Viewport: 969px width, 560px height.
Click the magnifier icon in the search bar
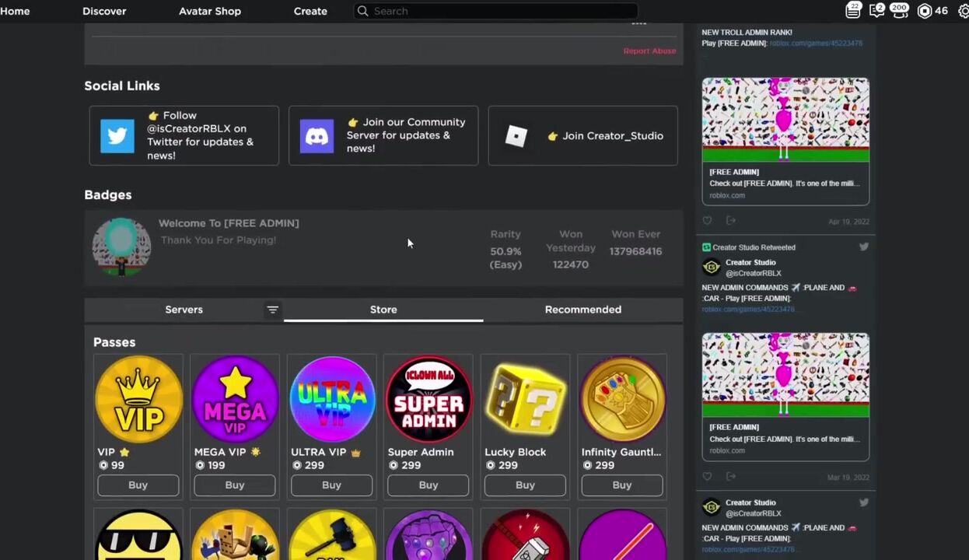362,11
